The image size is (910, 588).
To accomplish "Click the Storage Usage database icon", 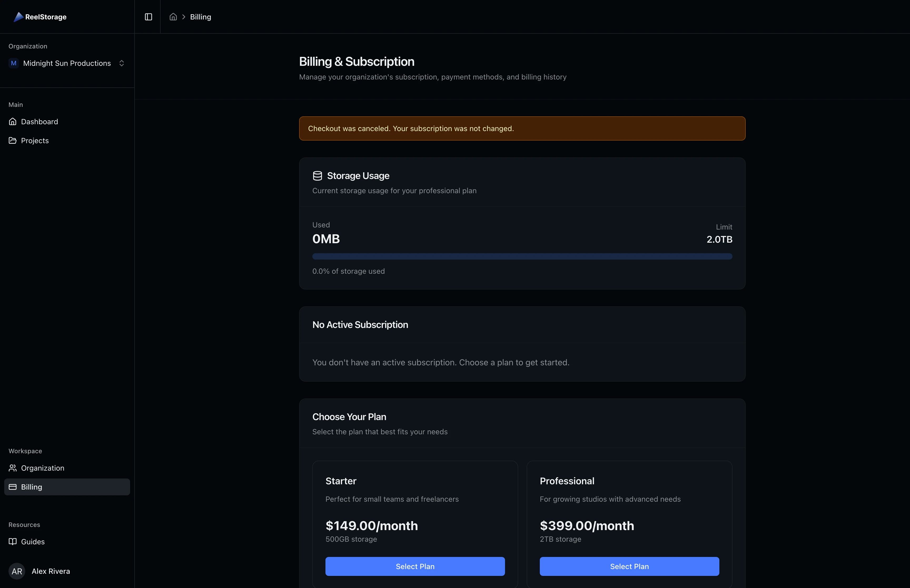I will (x=317, y=176).
